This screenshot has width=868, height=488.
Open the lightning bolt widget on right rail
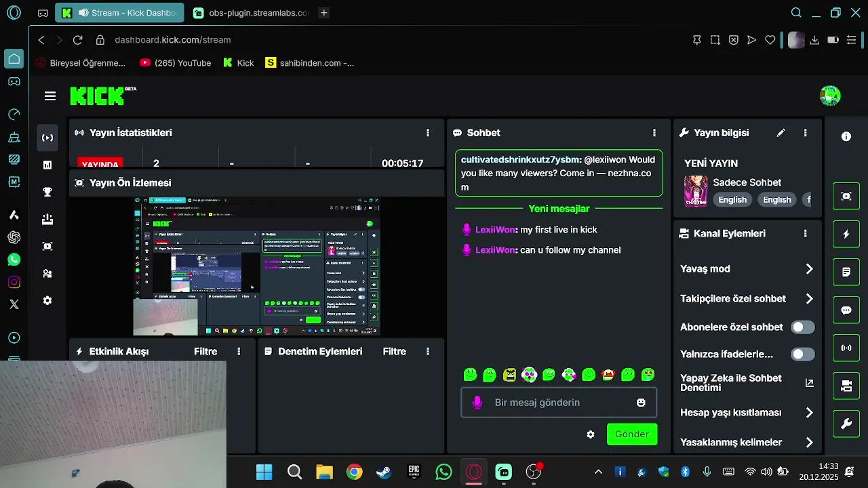(846, 235)
